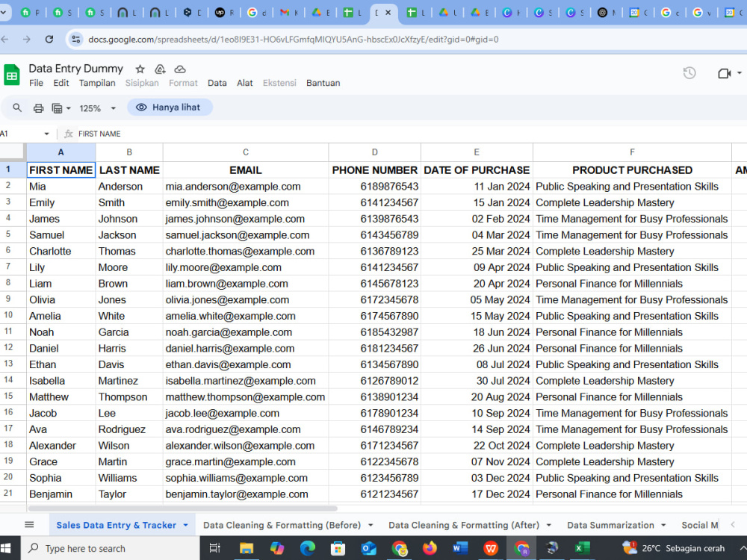Select cell with mia.anderson@example.com
Viewport: 747px width, 560px height.
[x=245, y=186]
